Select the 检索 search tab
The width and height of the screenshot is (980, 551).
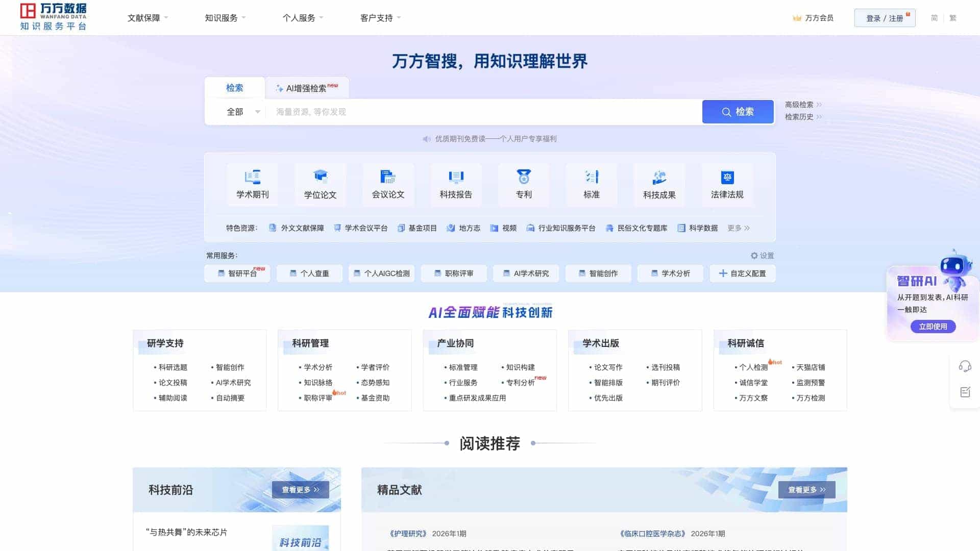[234, 88]
